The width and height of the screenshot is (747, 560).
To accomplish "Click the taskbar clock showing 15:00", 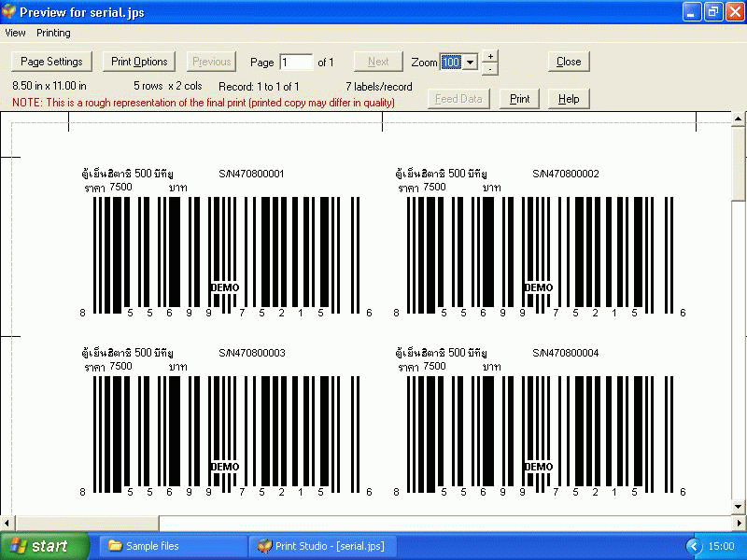I will [x=721, y=546].
